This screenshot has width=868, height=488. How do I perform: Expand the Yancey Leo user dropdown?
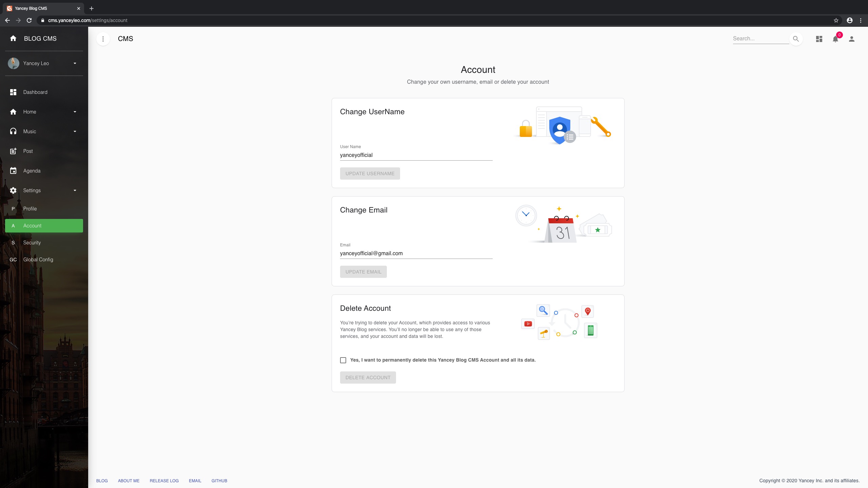point(75,63)
